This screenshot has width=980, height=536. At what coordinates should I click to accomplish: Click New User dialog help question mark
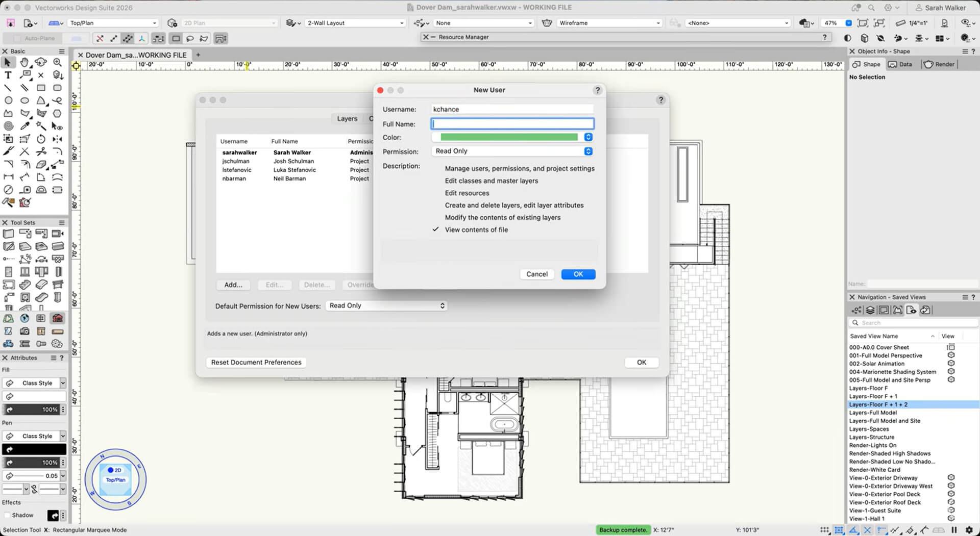point(597,90)
